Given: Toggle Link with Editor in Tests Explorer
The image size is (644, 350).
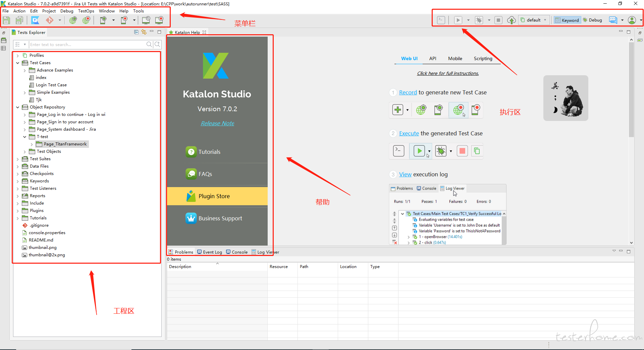Looking at the screenshot, I should pos(144,32).
